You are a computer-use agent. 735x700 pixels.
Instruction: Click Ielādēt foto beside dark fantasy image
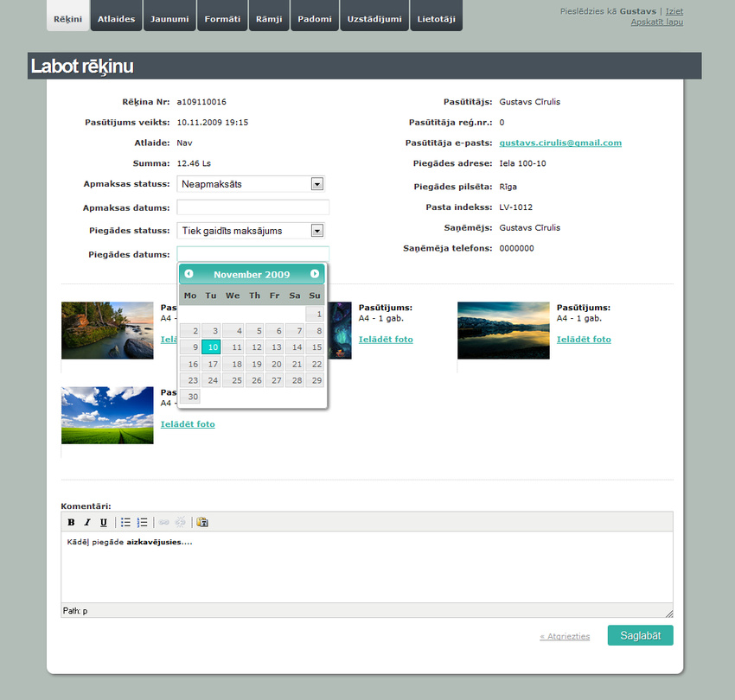pos(386,340)
